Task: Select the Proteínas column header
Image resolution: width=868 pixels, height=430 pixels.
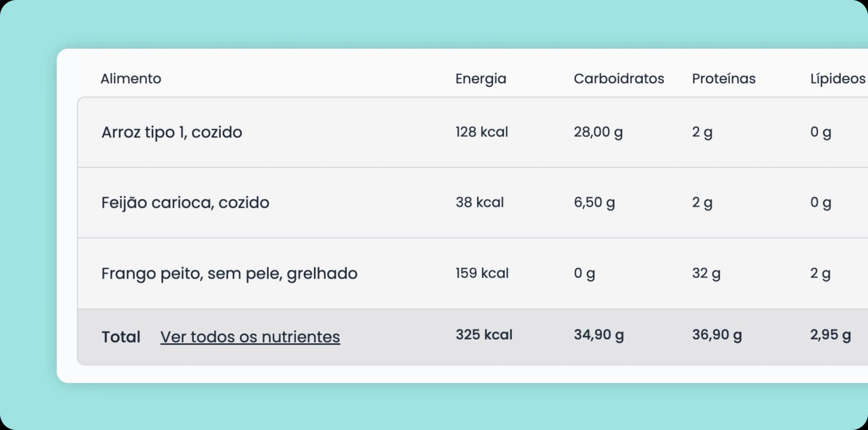Action: tap(723, 78)
